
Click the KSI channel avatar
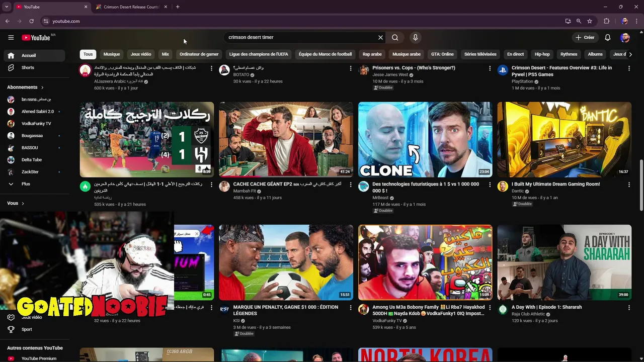[x=224, y=309]
